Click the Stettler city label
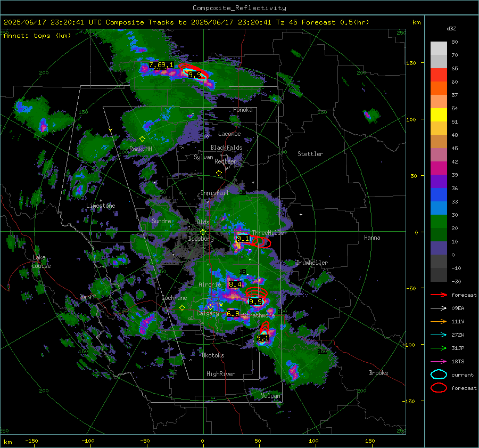Screen dimensions: 479x448 [310, 154]
